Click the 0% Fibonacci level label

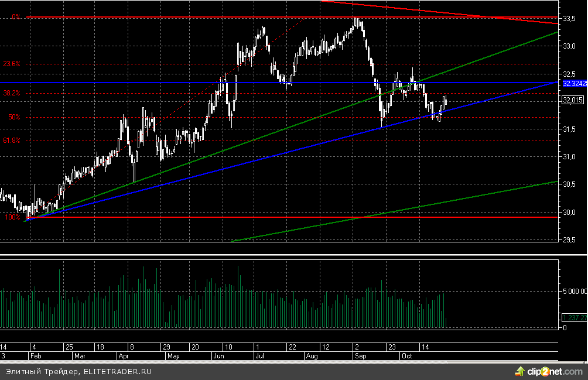pyautogui.click(x=16, y=18)
